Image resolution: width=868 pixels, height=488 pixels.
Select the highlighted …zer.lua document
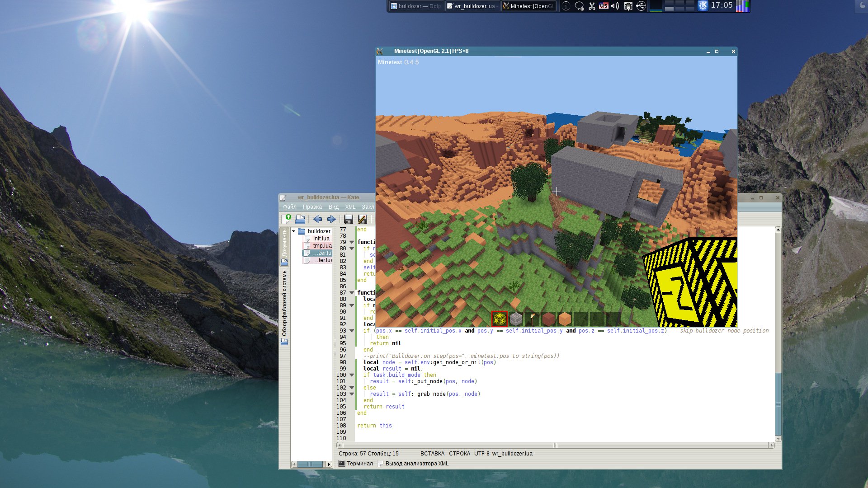pos(318,253)
